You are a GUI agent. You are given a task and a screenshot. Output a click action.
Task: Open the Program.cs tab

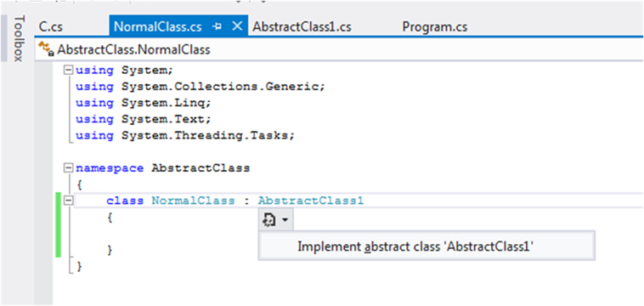point(434,27)
